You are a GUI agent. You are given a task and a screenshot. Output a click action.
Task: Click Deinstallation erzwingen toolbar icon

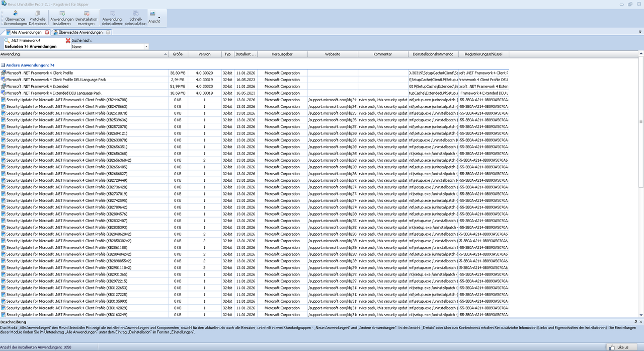87,18
